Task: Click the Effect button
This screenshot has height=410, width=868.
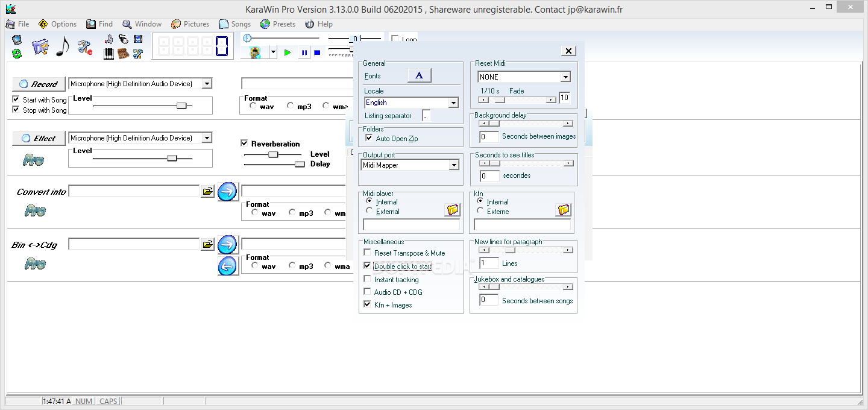Action: pos(39,138)
